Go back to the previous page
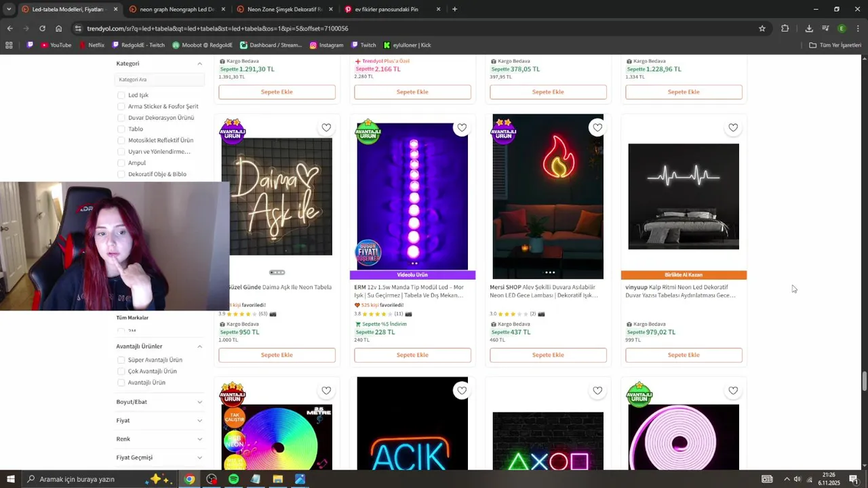The height and width of the screenshot is (488, 868). [9, 28]
